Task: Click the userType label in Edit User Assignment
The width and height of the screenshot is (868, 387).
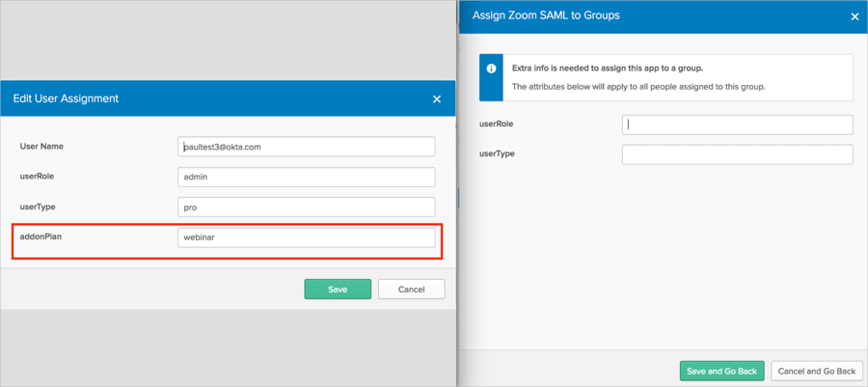Action: [x=40, y=207]
